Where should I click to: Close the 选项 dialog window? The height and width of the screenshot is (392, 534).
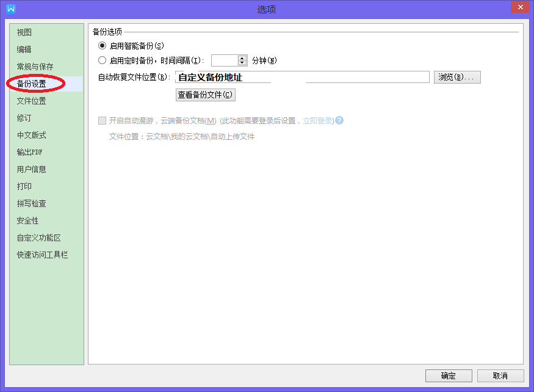tap(521, 7)
